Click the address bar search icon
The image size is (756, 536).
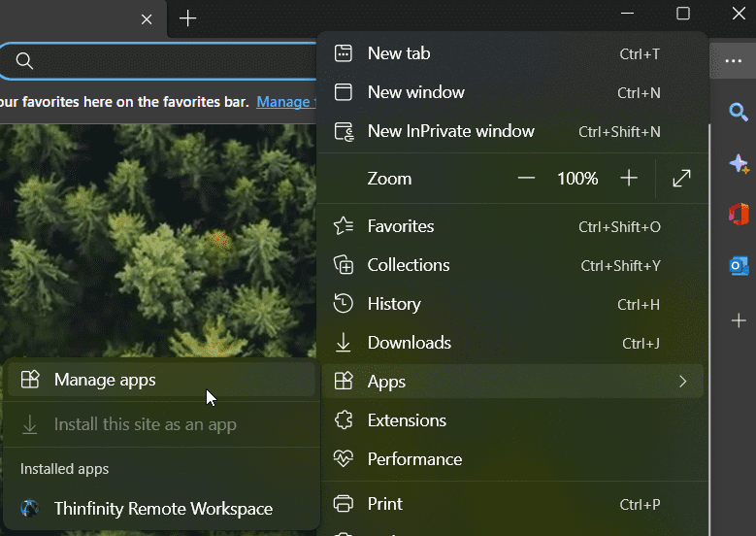click(24, 61)
